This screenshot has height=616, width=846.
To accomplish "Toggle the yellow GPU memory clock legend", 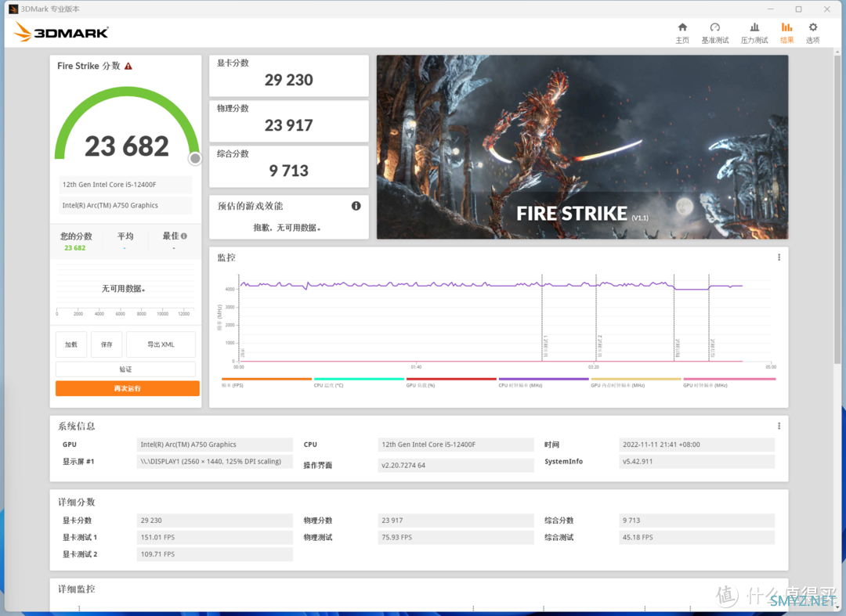I will coord(635,383).
